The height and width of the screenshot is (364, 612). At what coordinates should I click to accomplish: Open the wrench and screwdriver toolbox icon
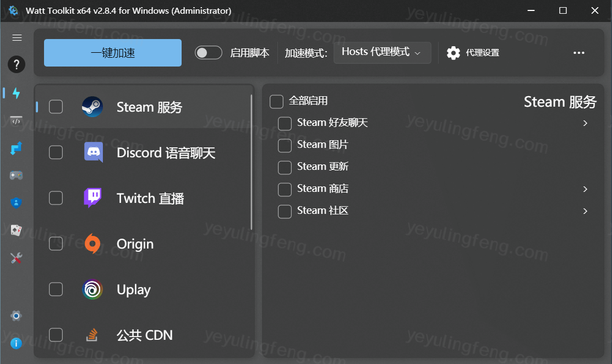[16, 258]
